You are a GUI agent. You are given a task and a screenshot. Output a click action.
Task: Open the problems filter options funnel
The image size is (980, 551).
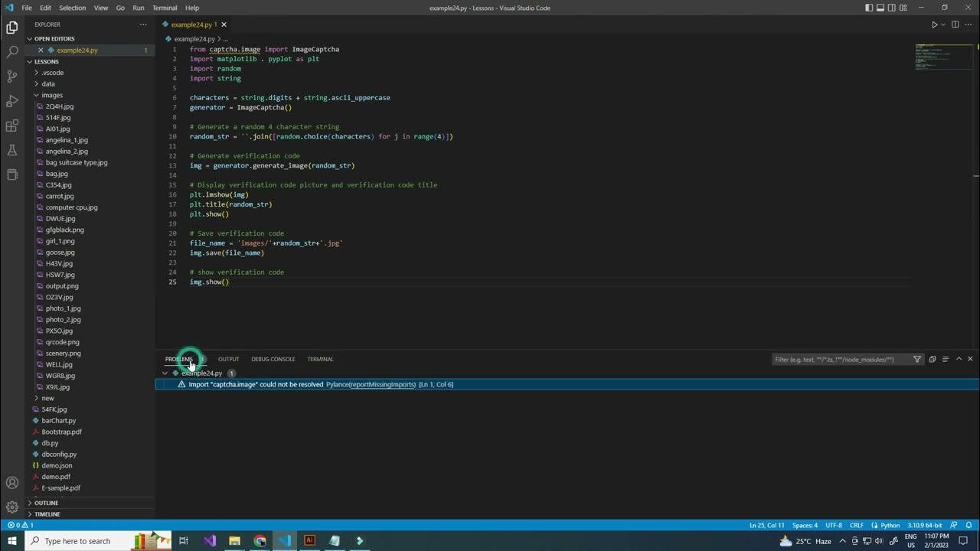pyautogui.click(x=917, y=359)
